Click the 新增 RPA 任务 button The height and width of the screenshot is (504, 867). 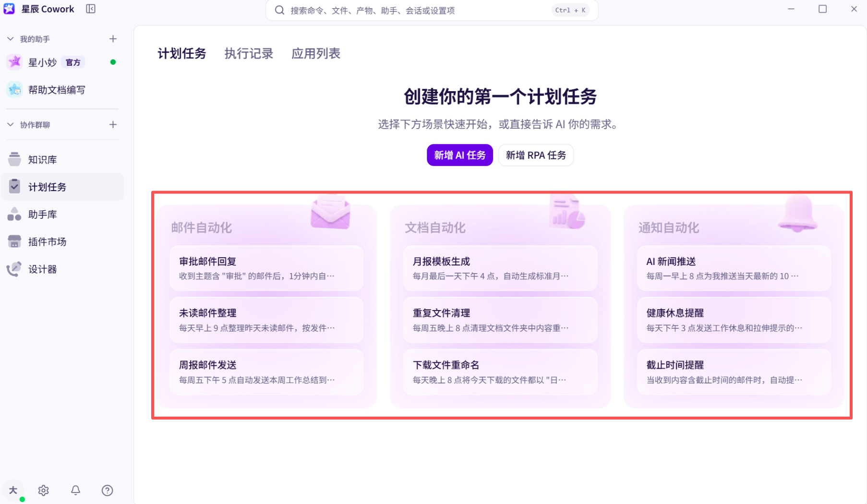(x=536, y=155)
